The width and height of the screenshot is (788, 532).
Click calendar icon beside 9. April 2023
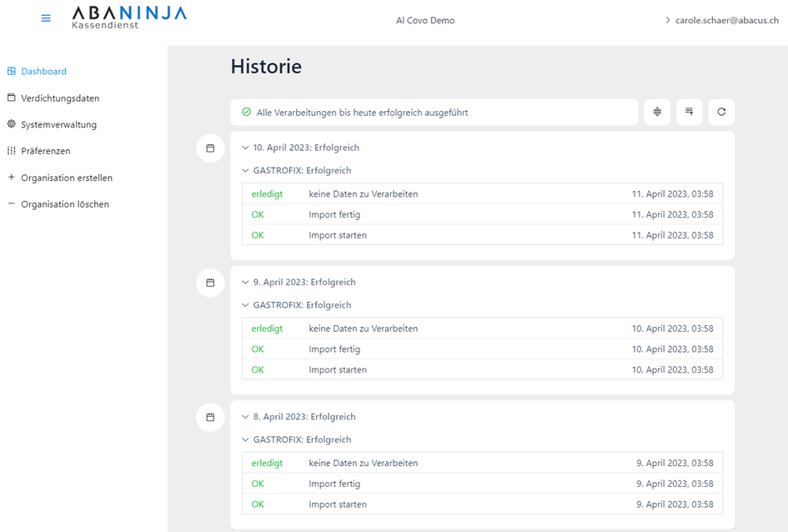pos(210,283)
